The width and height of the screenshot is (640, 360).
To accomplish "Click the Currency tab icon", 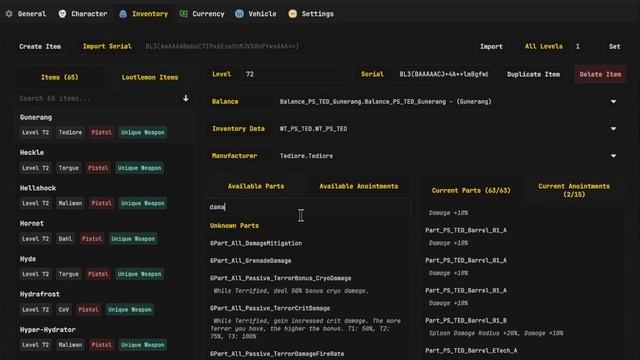I will 184,14.
